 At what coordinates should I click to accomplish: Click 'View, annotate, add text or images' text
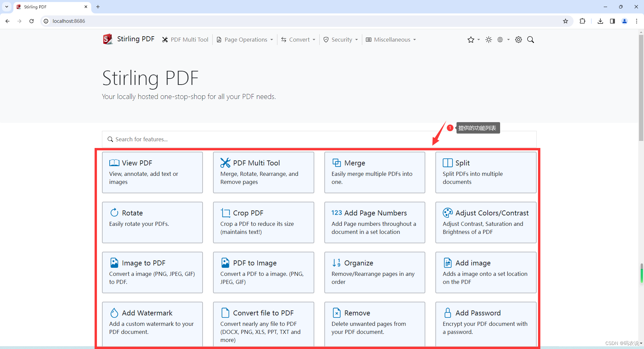point(144,178)
